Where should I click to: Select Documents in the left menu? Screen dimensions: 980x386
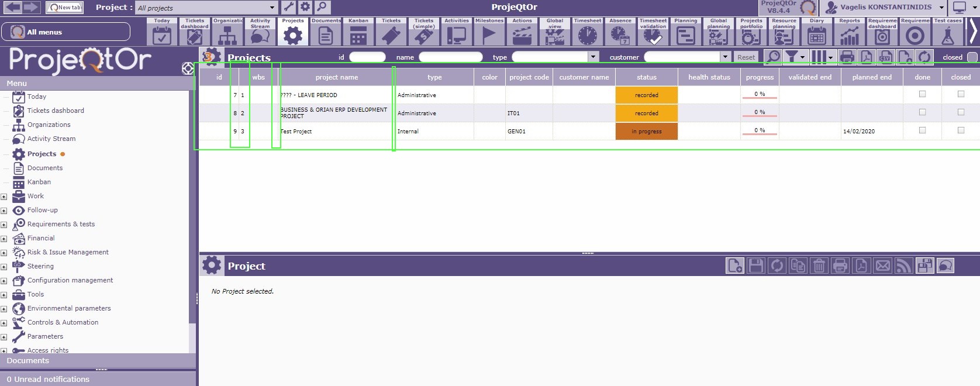[45, 168]
